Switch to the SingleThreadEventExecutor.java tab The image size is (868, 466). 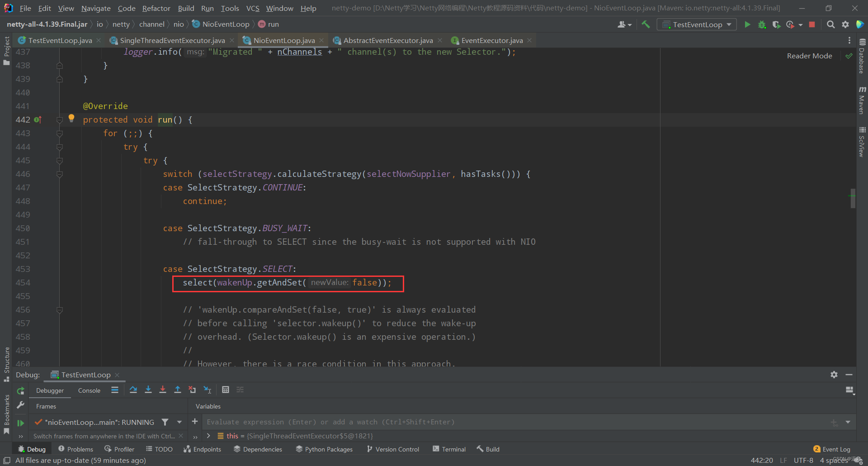172,40
